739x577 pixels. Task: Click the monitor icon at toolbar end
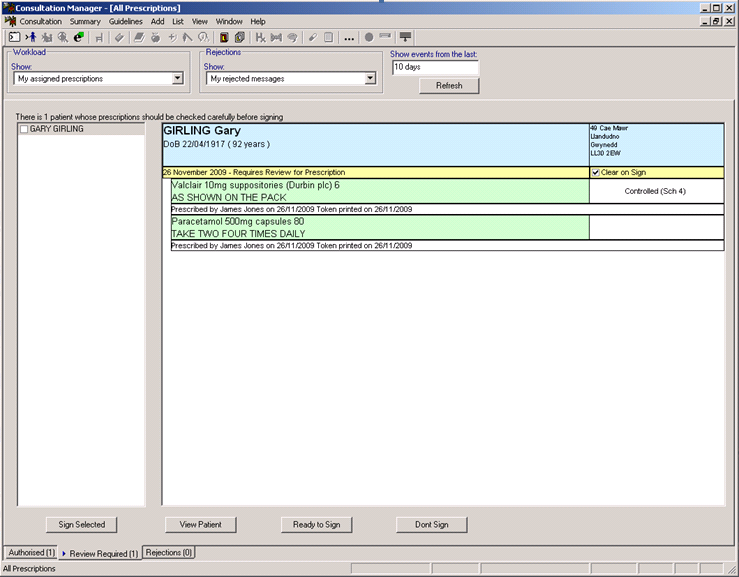tap(405, 37)
